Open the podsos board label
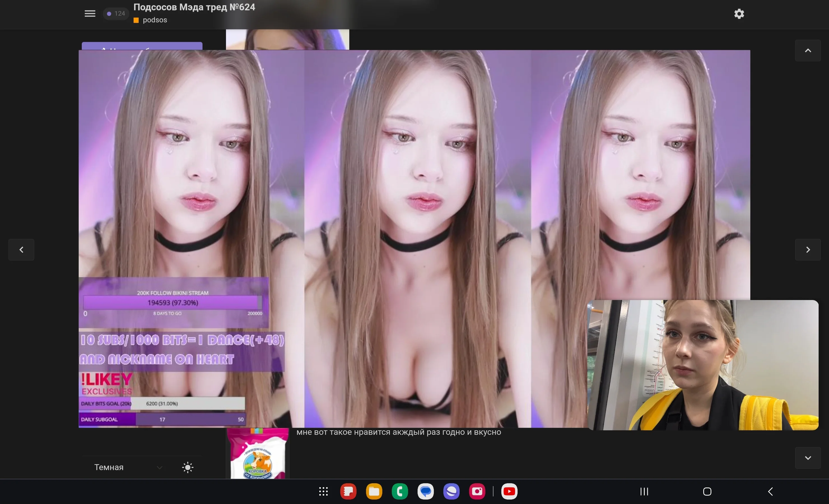This screenshot has width=829, height=504. click(x=154, y=20)
